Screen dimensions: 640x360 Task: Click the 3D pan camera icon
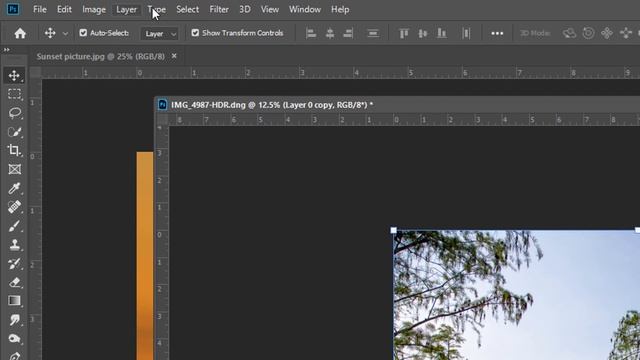[607, 33]
